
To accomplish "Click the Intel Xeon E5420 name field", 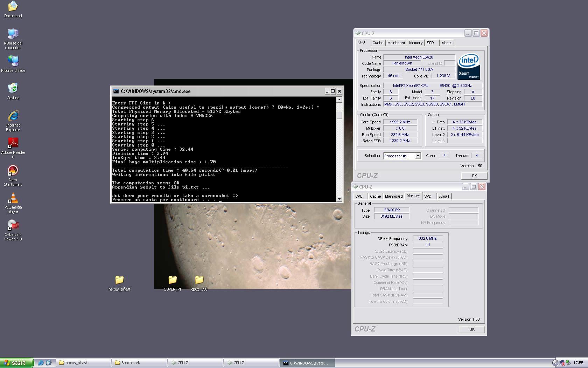I will (x=419, y=57).
